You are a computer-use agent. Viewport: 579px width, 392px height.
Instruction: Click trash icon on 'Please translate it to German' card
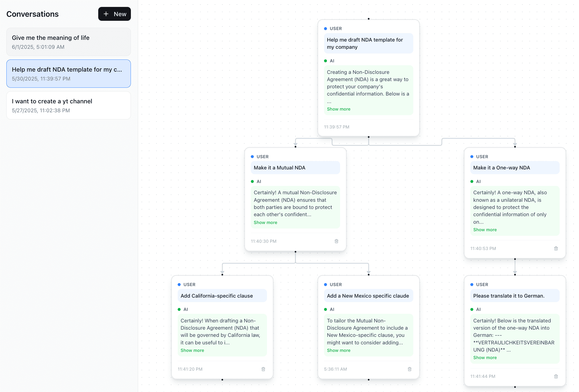click(556, 376)
